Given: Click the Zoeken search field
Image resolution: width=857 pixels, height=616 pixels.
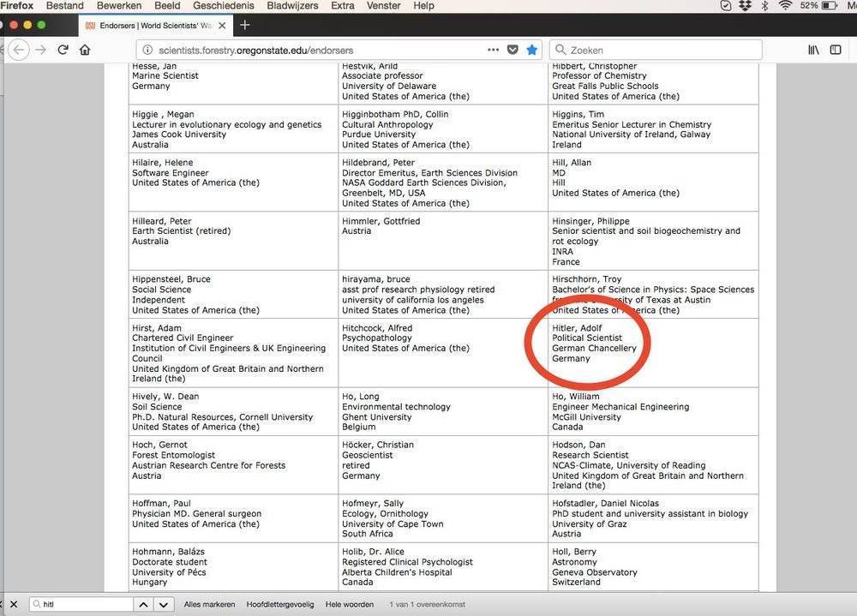Looking at the screenshot, I should [660, 50].
